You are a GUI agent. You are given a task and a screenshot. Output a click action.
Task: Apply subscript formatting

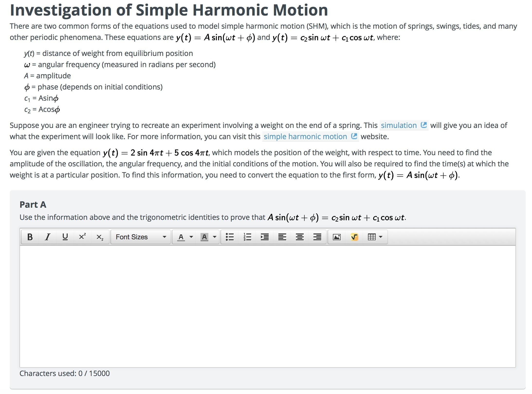click(x=100, y=237)
